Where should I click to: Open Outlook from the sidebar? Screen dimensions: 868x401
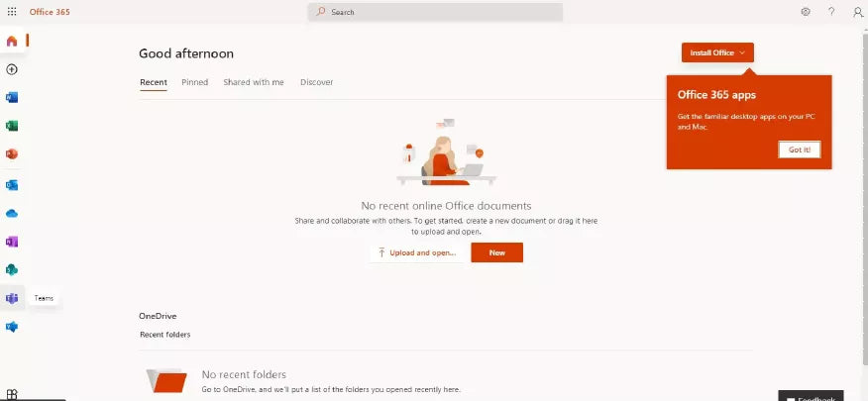click(x=12, y=185)
